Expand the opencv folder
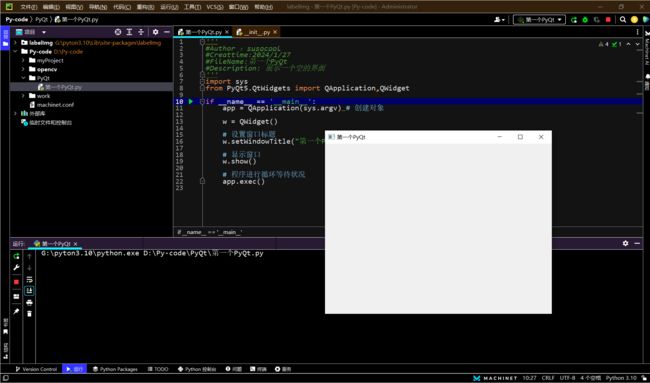Screen dimensions: 650x383 coord(23,69)
